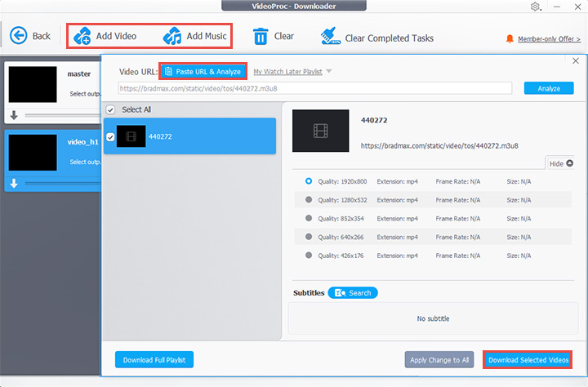Click Download Selected Videos button
Viewport: 588px width, 387px height.
point(528,360)
